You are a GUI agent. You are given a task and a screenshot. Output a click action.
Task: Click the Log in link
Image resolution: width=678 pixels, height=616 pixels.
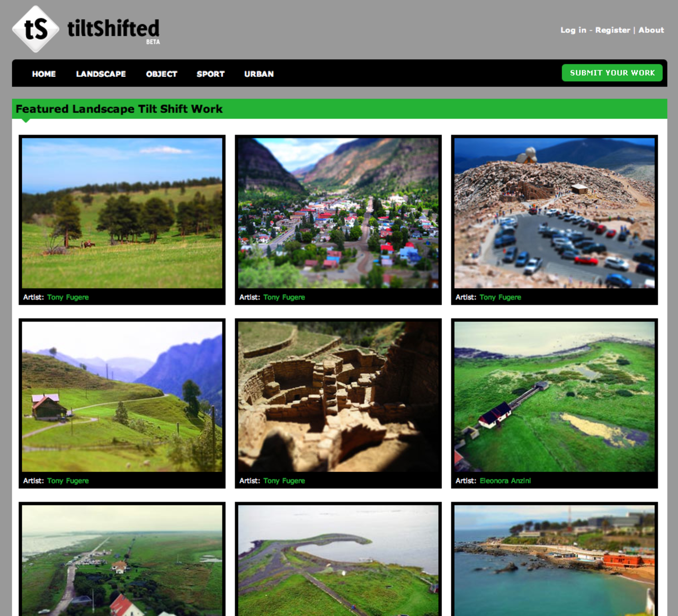573,30
